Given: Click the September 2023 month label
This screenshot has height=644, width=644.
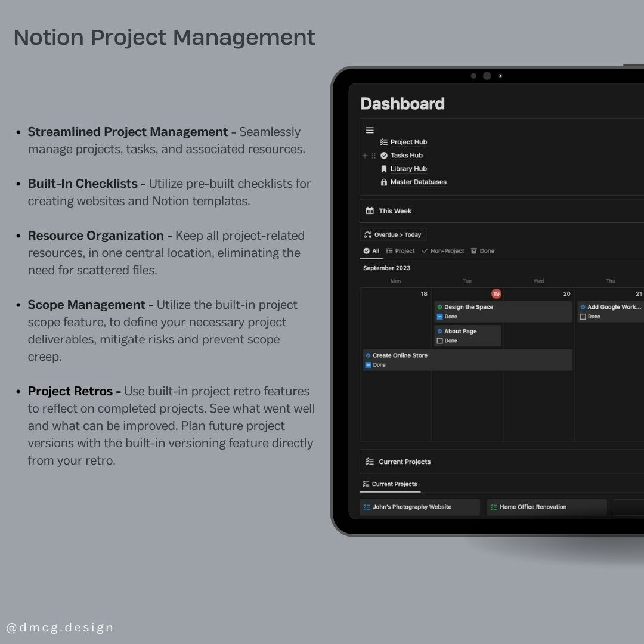Looking at the screenshot, I should pyautogui.click(x=386, y=268).
